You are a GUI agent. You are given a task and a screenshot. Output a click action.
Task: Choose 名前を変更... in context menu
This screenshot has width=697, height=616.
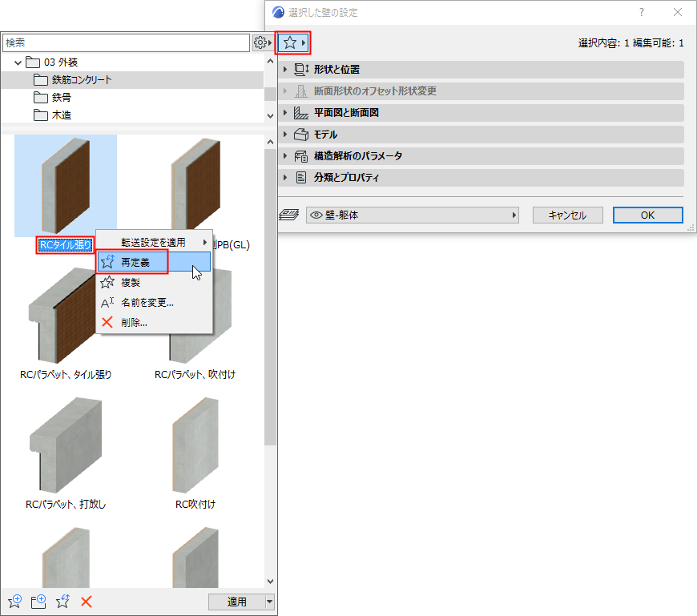point(154,302)
